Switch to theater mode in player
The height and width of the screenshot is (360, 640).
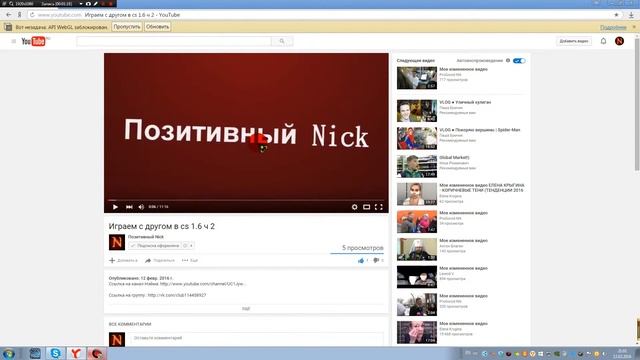(367, 207)
